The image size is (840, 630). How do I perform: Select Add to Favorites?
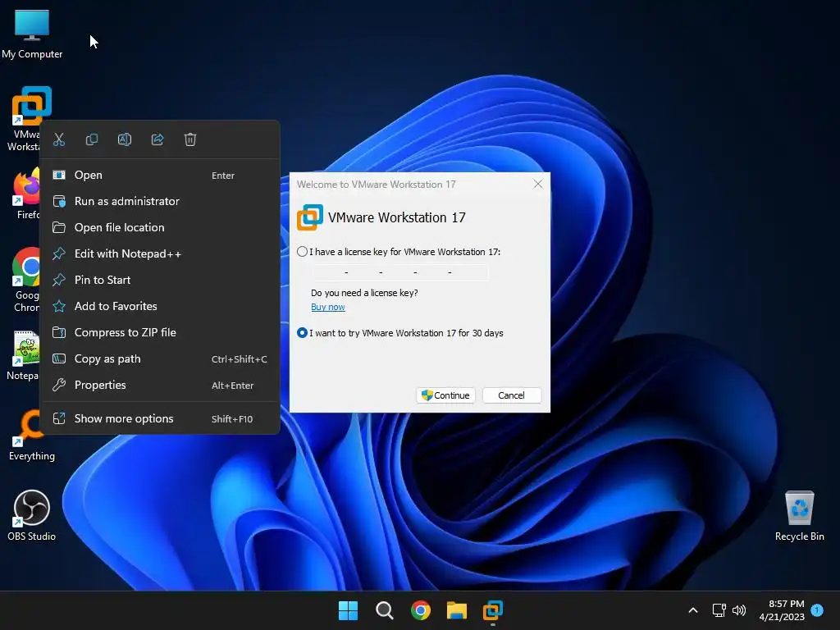[x=160, y=307]
